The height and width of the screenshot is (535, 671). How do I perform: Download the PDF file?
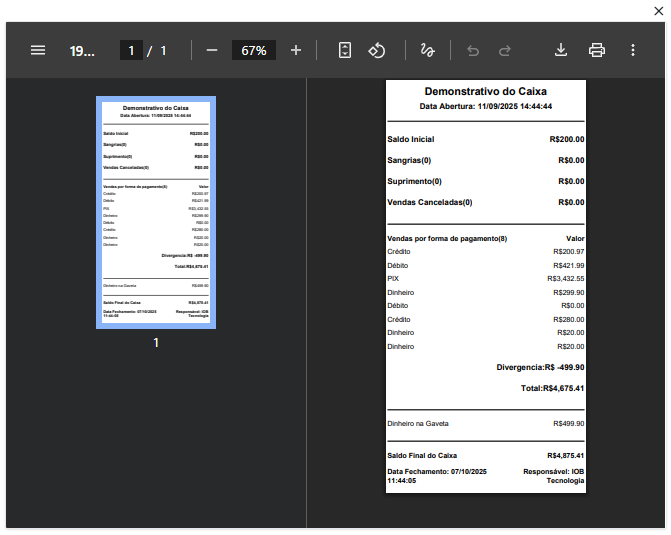pos(561,50)
